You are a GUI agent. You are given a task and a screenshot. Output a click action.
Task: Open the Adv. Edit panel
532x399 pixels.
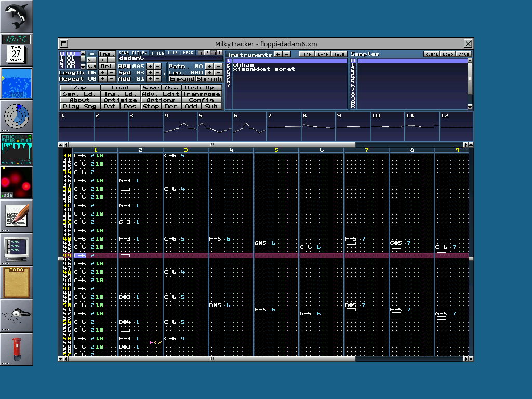(161, 94)
